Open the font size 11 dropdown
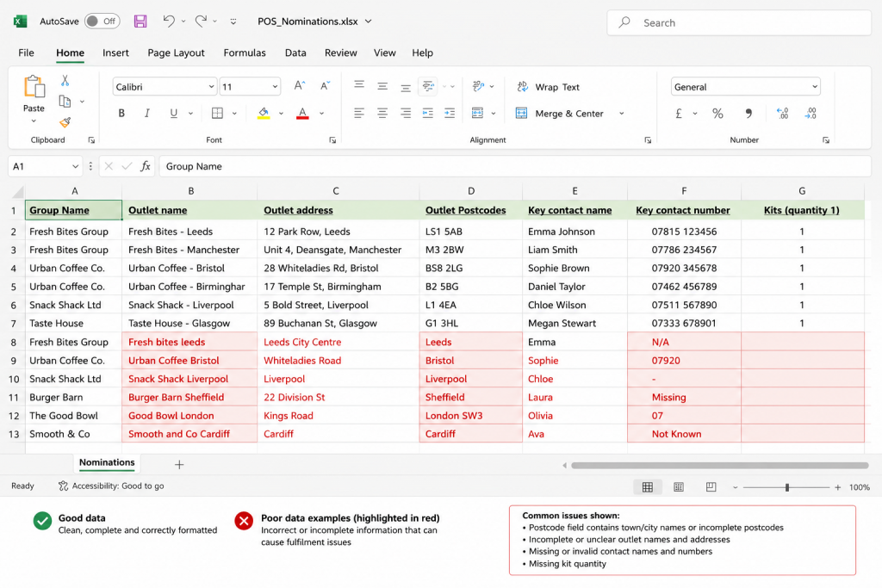This screenshot has width=882, height=588. 275,87
